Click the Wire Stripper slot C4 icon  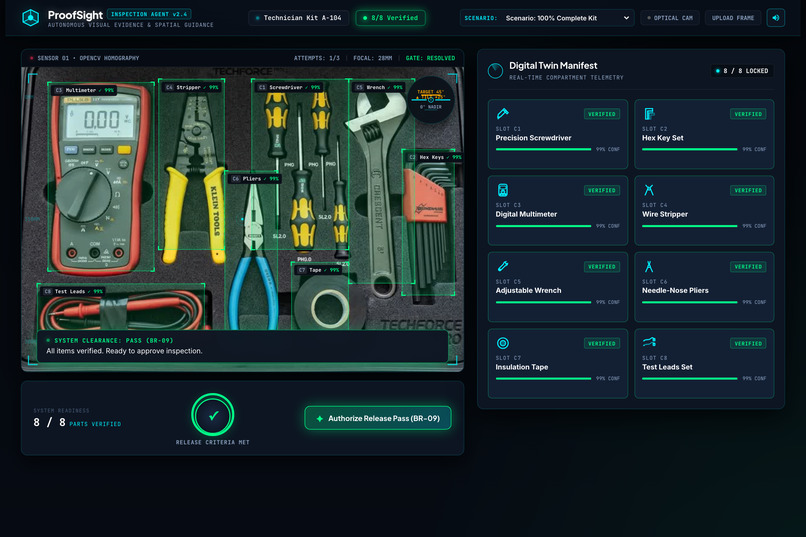[x=649, y=190]
